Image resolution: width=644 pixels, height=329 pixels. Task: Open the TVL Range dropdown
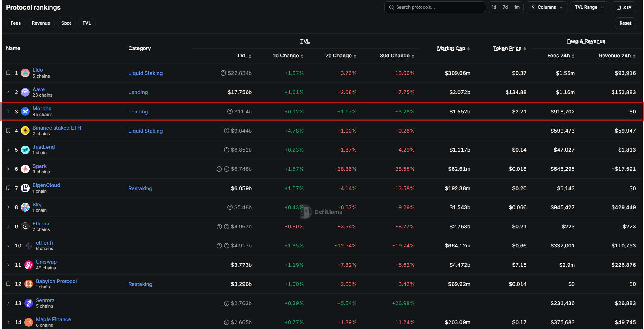(x=589, y=7)
